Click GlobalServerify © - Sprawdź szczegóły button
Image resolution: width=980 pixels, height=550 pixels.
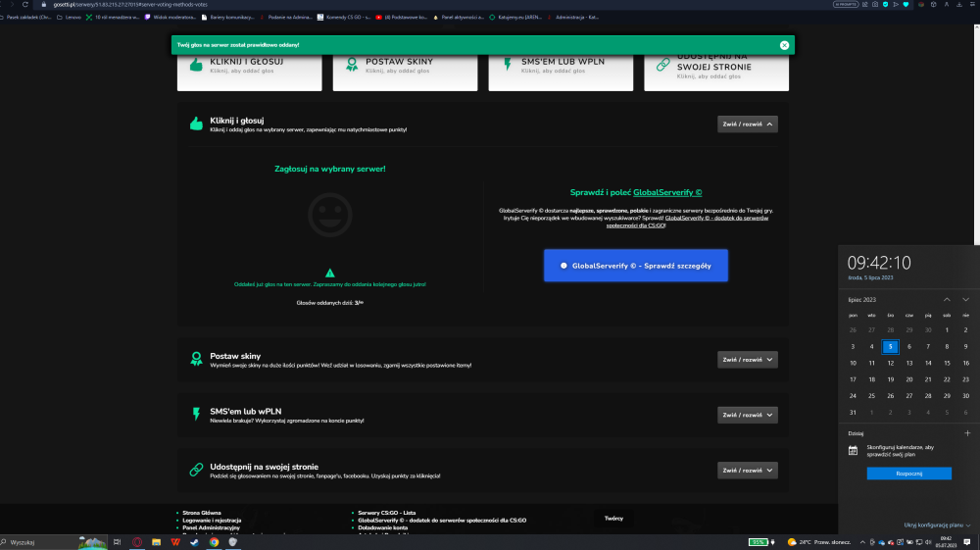click(x=636, y=266)
